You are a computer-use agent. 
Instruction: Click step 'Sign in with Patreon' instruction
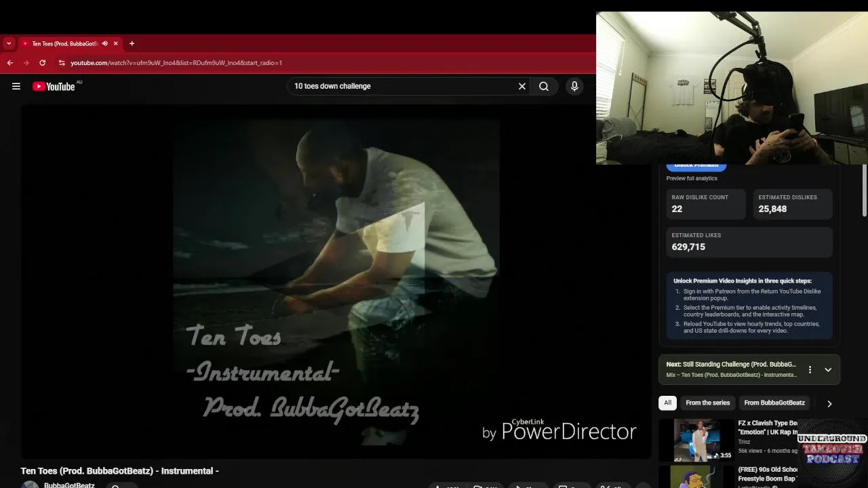click(752, 295)
